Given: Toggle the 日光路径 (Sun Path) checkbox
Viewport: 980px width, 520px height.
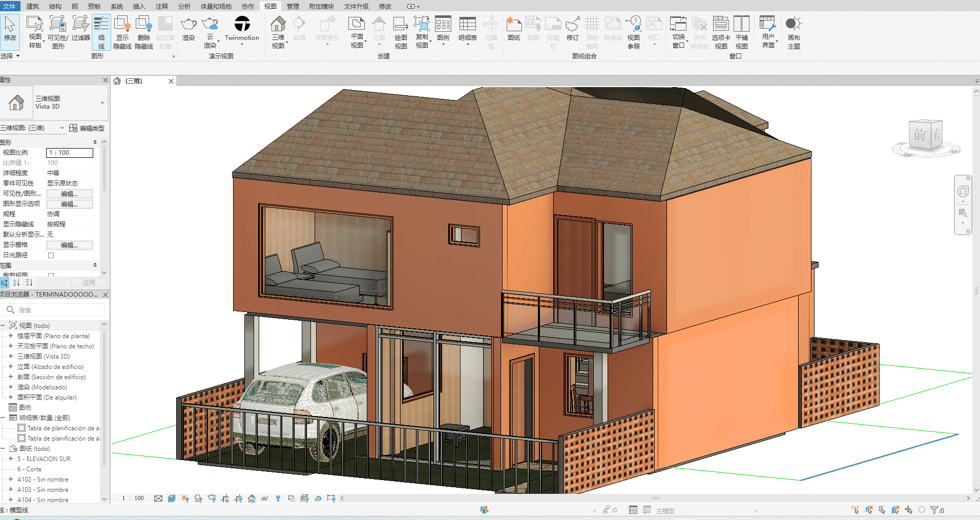Looking at the screenshot, I should (x=51, y=255).
